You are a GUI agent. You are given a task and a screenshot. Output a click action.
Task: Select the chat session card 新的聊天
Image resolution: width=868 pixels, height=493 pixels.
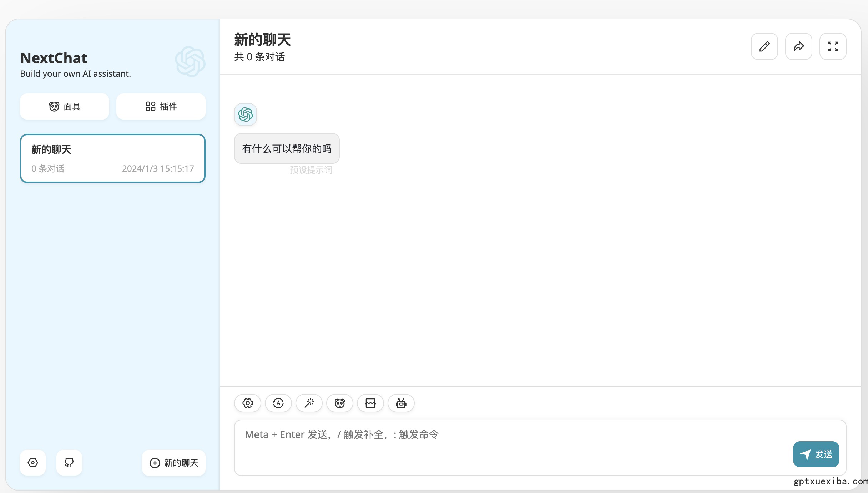point(112,158)
